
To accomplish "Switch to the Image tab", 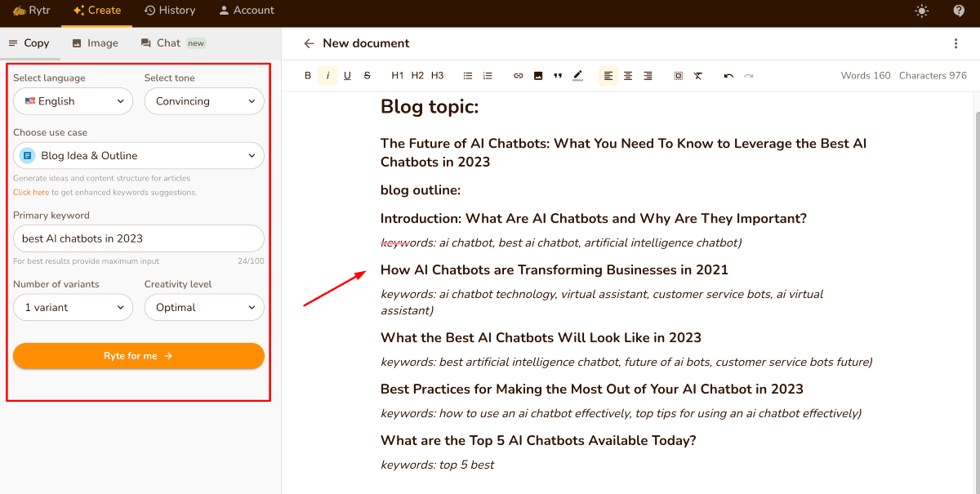I will point(95,43).
